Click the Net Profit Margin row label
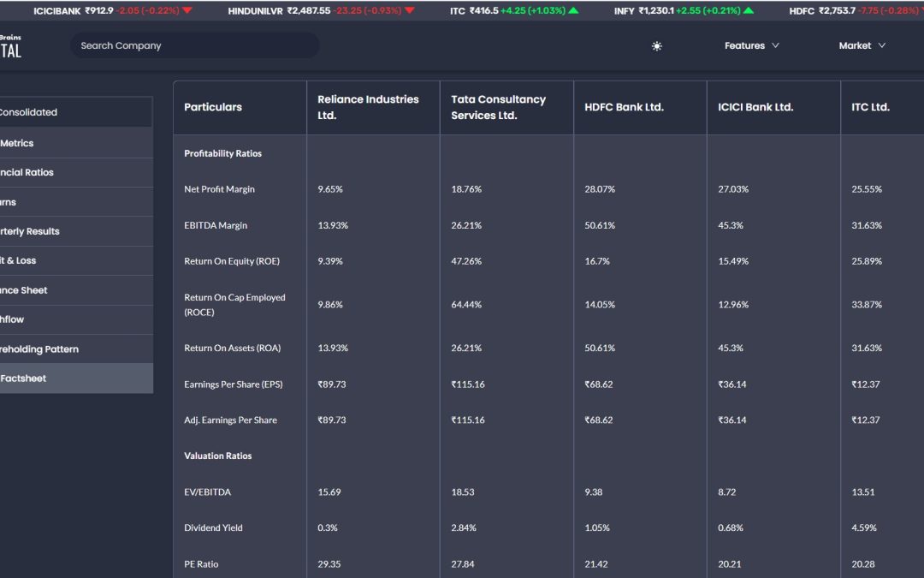Screen dimensions: 924x578 pos(219,189)
